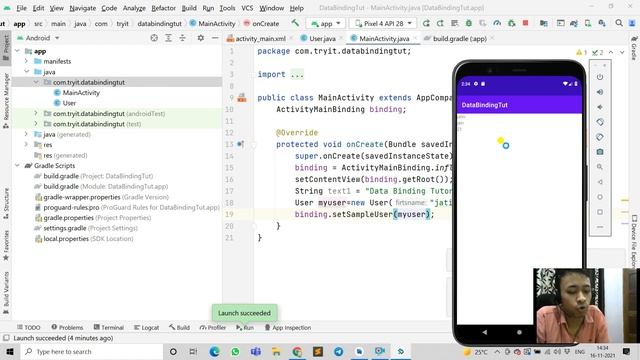Screen dimensions: 640x360
Task: Select User class in project tree
Action: coord(64,103)
